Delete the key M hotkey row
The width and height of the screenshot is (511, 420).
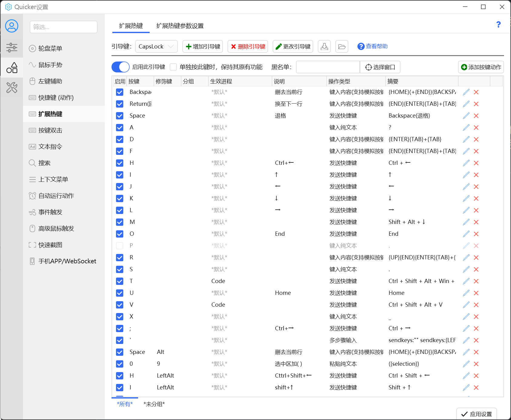coord(476,222)
